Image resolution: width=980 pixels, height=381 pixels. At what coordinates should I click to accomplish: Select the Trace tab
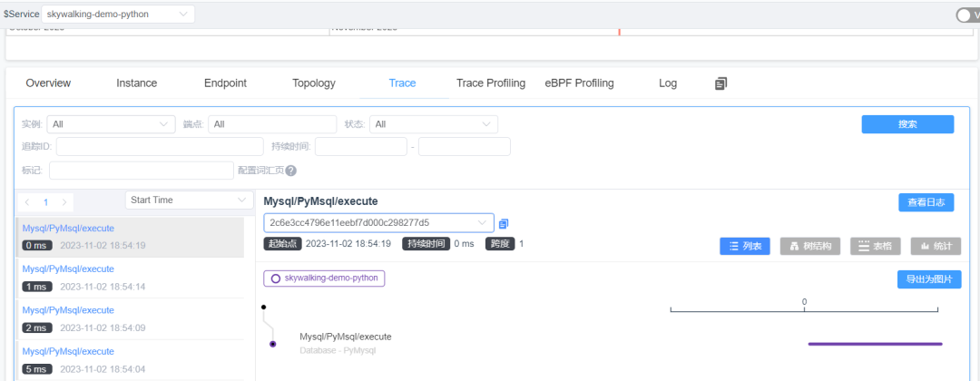click(x=402, y=83)
